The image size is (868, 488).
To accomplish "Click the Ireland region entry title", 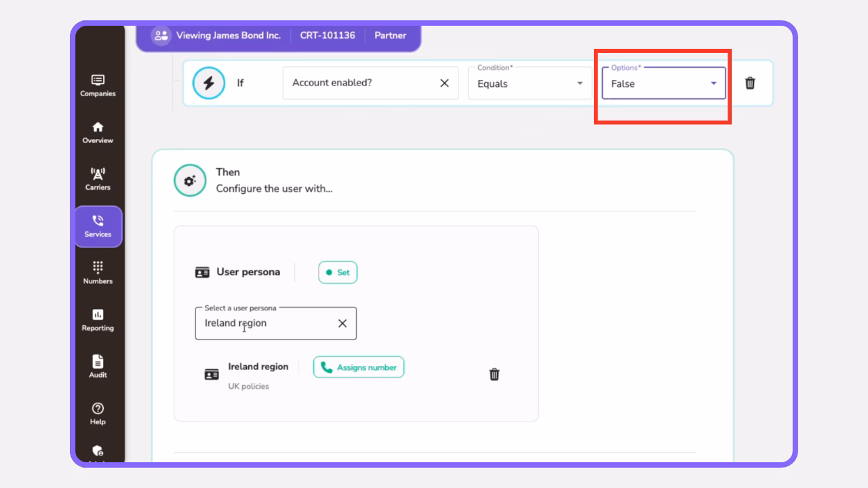I will click(x=258, y=367).
